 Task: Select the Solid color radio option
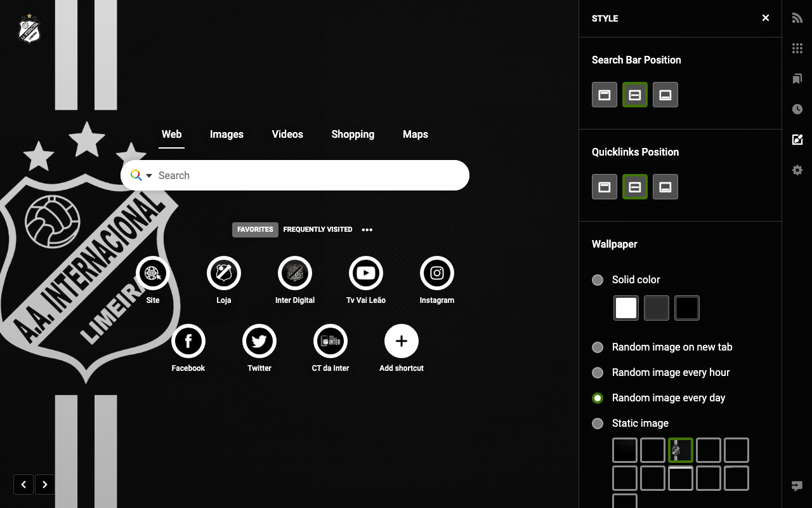tap(598, 280)
